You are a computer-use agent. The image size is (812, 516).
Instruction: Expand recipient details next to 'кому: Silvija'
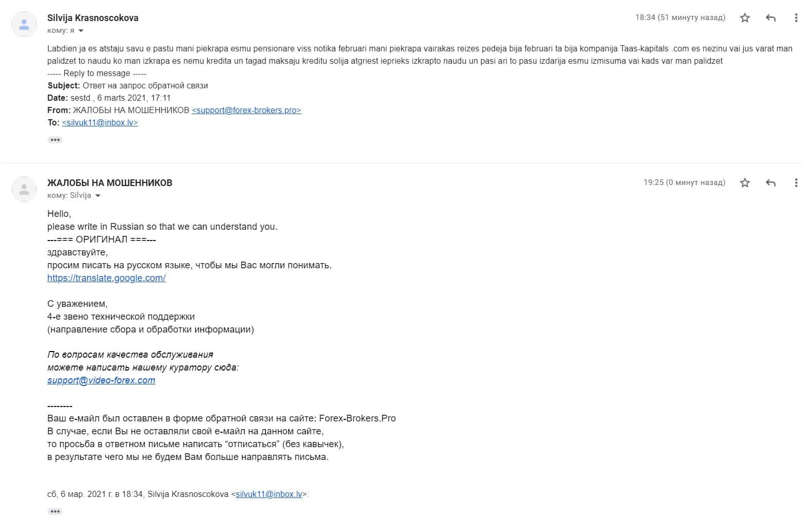coord(98,196)
